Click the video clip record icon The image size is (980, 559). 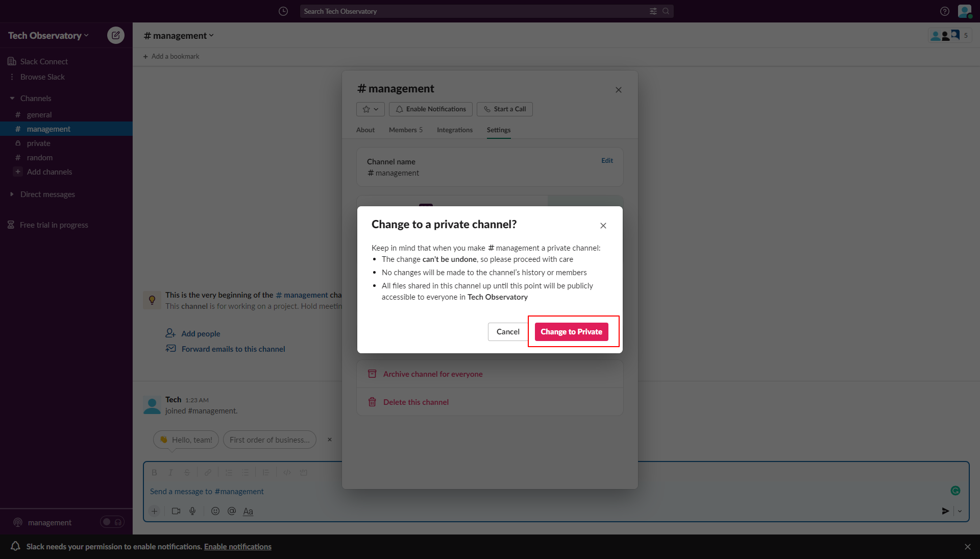(176, 511)
